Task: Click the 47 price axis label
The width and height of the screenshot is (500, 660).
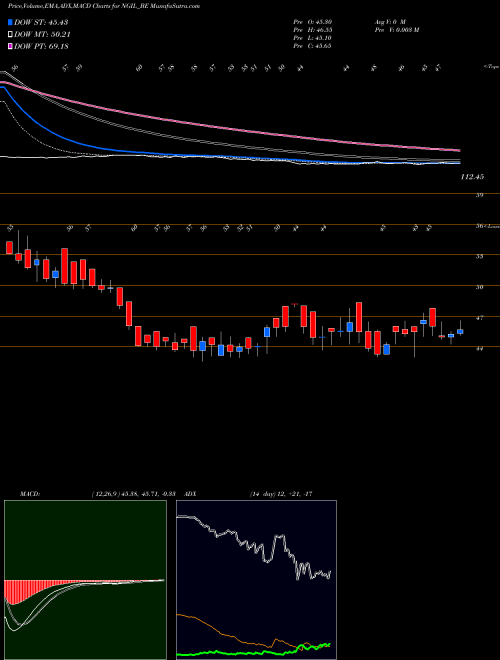Action: click(480, 318)
